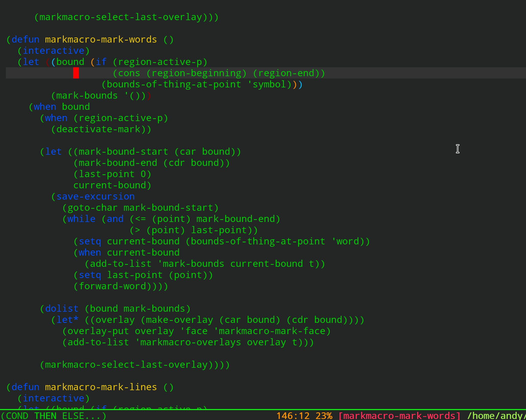Click on the forward-word call

point(112,286)
